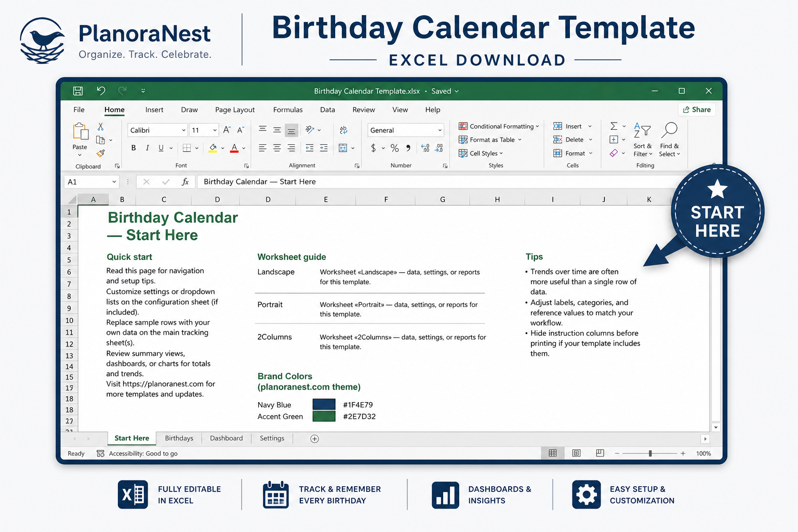The width and height of the screenshot is (798, 532).
Task: Move the zoom slider handle
Action: 650,454
